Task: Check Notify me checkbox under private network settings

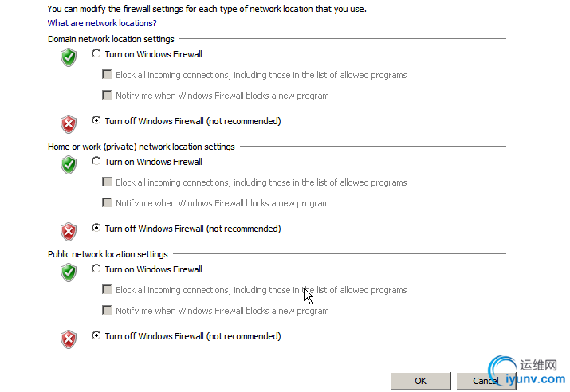Action: tap(108, 203)
